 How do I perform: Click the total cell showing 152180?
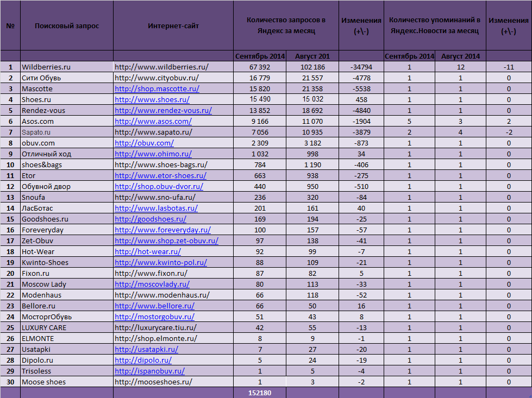pyautogui.click(x=259, y=393)
